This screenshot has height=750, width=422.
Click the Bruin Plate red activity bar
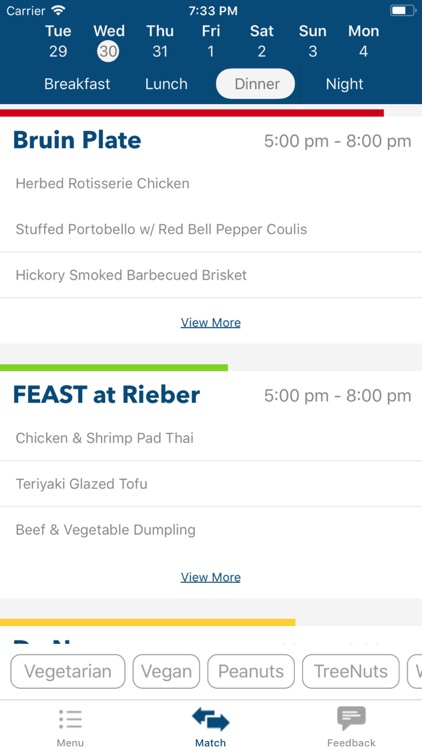192,113
